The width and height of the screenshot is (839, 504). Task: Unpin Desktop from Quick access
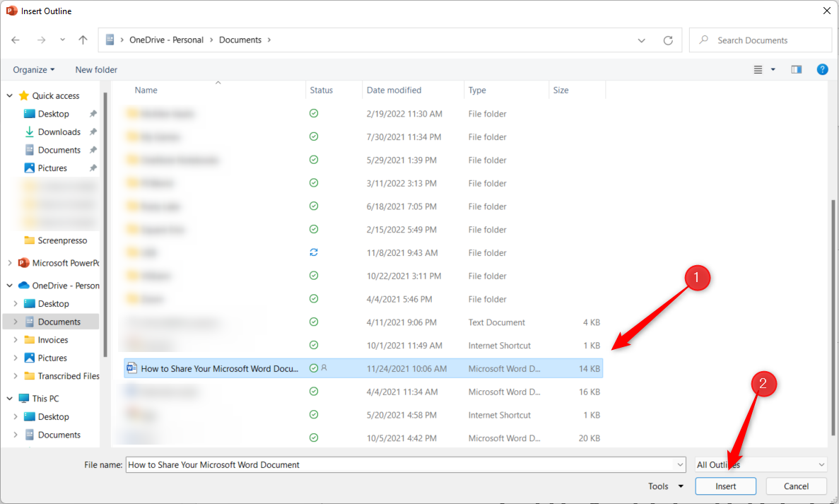coord(93,113)
